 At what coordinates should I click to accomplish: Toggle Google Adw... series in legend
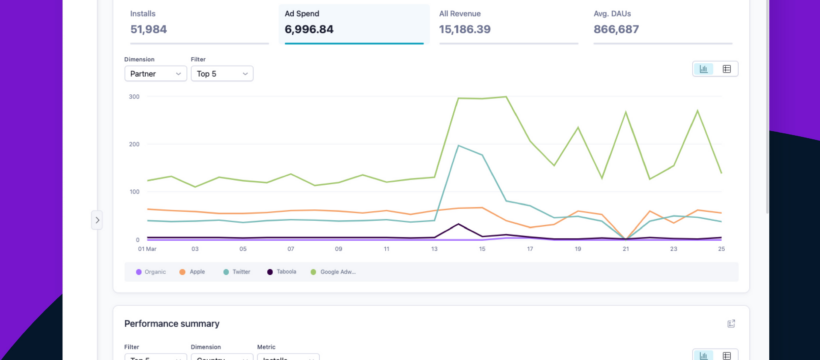pos(333,272)
